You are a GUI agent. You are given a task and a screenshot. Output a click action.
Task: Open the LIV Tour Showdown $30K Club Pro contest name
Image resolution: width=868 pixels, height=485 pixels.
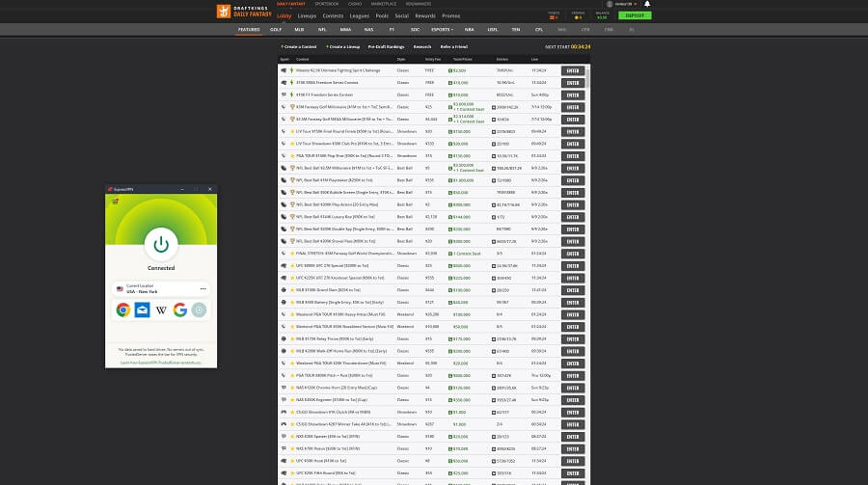click(x=344, y=144)
